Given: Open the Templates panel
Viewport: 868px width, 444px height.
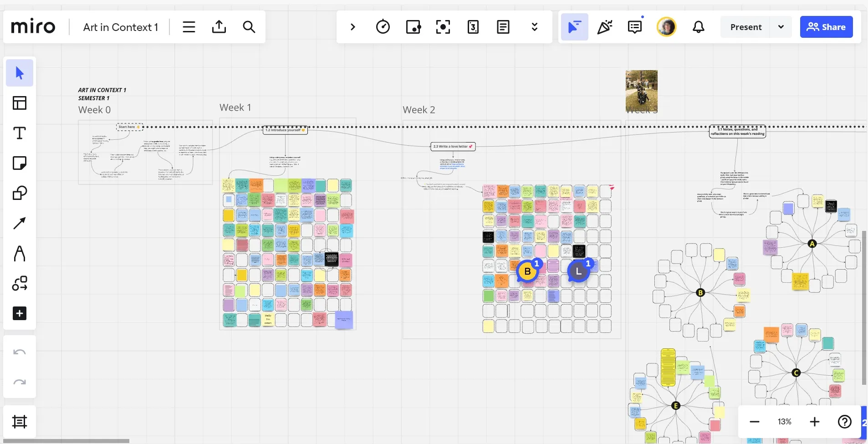Looking at the screenshot, I should pos(20,103).
